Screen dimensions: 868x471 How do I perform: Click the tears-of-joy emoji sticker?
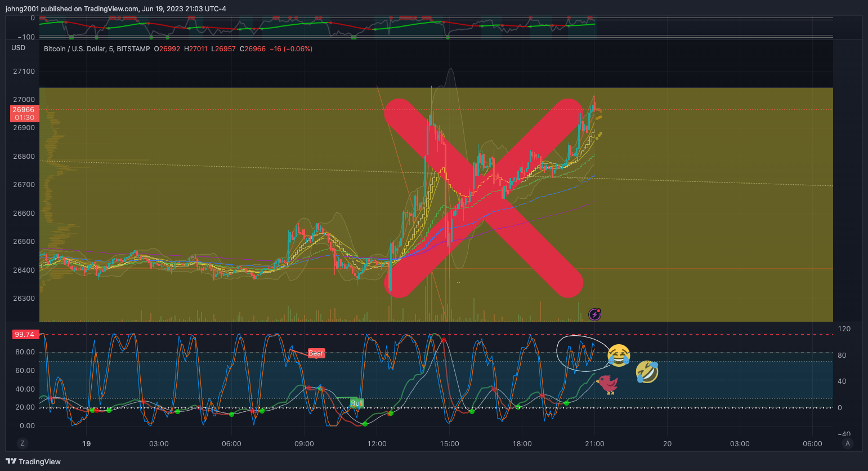tap(619, 356)
